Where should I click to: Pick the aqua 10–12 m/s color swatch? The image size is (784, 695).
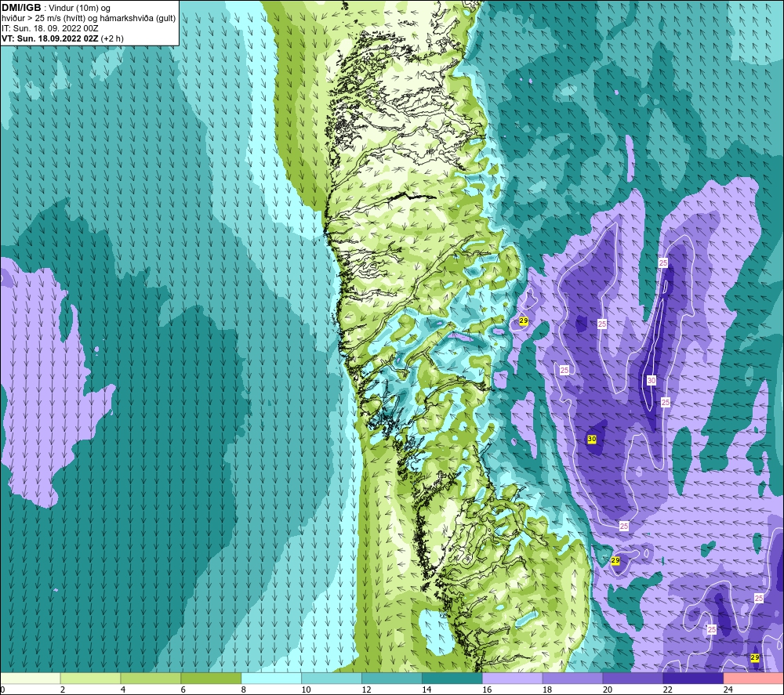[x=332, y=678]
